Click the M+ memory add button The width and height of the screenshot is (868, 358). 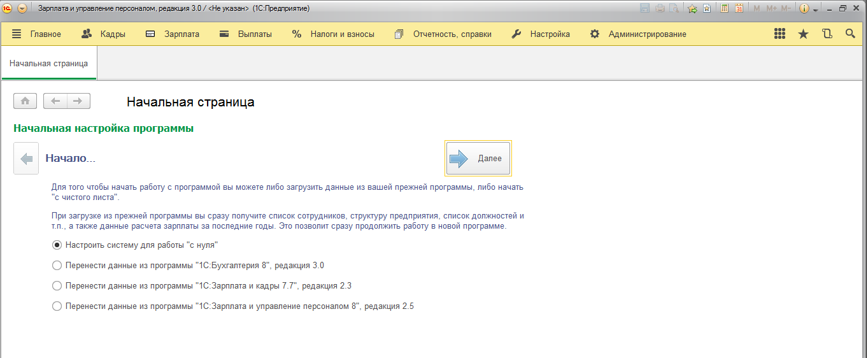click(x=772, y=9)
